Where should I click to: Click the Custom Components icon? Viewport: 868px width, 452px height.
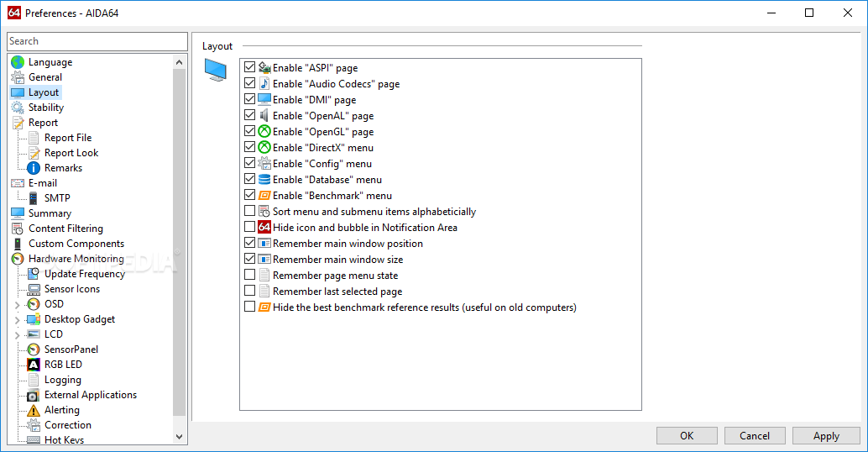(x=18, y=243)
